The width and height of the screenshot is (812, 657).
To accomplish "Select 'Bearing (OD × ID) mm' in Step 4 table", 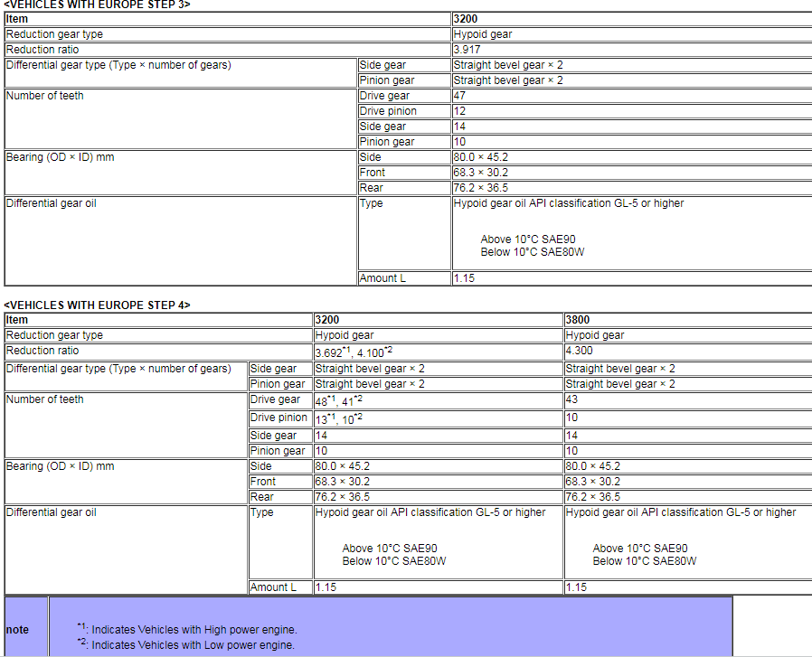I will (x=60, y=466).
